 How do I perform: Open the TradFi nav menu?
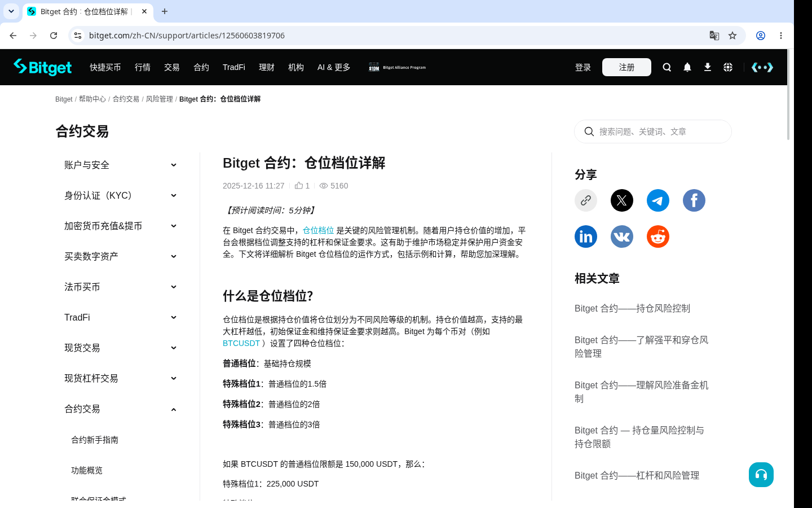234,67
